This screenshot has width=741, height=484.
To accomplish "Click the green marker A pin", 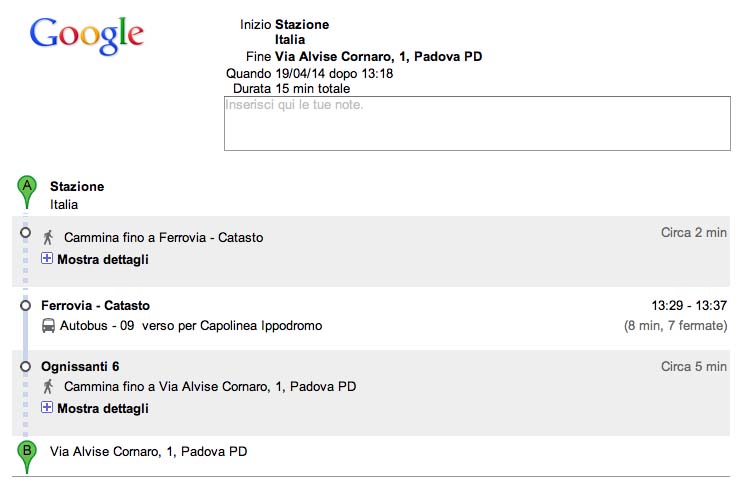I will (27, 191).
